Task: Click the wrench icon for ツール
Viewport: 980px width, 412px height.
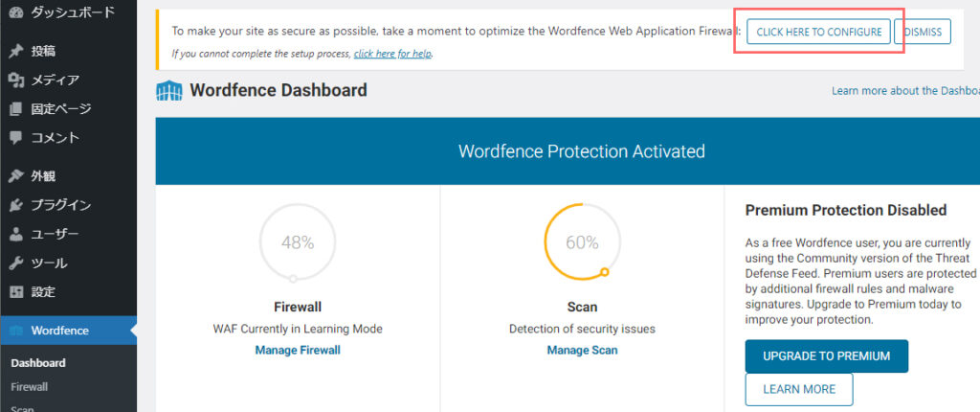Action: click(16, 263)
